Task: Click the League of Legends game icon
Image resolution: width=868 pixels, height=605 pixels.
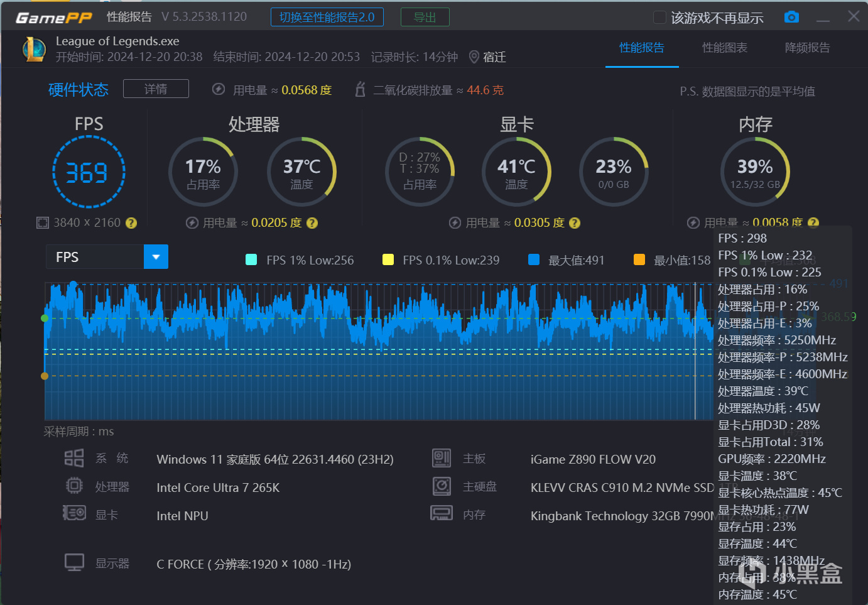Action: coord(35,50)
